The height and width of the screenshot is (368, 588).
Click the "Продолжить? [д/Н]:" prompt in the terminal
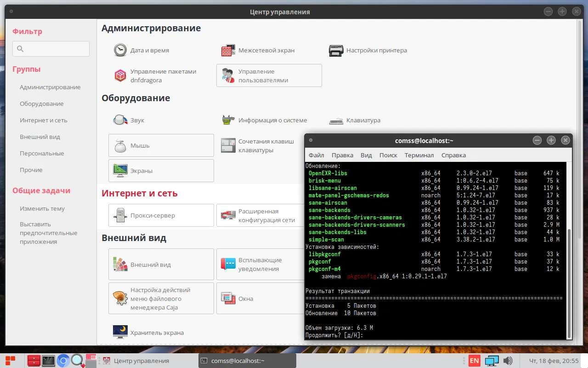pos(334,335)
